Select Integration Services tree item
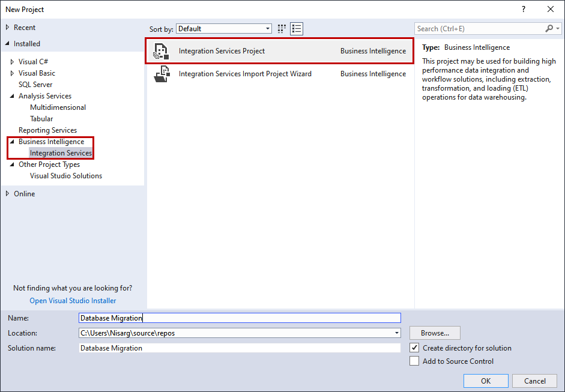Viewport: 565px width, 392px height. (x=61, y=153)
